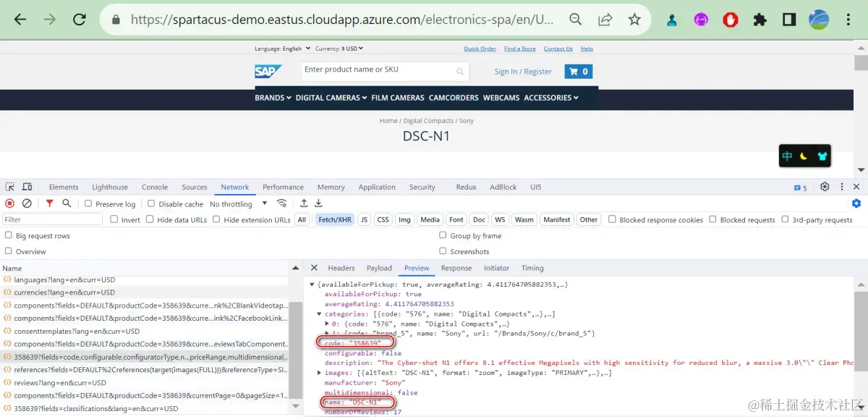Enable Group by frame checkbox

click(443, 235)
